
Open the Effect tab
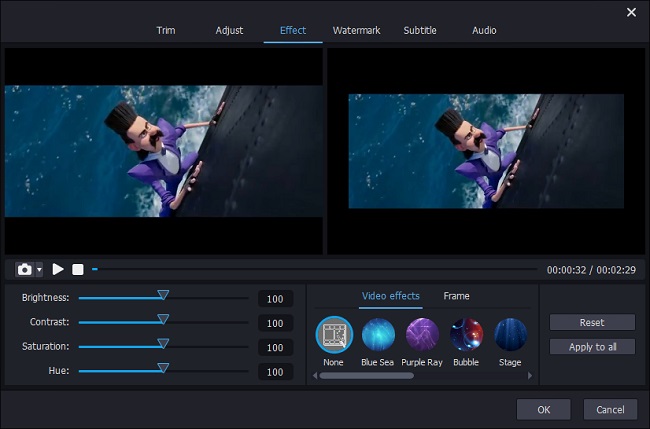293,30
